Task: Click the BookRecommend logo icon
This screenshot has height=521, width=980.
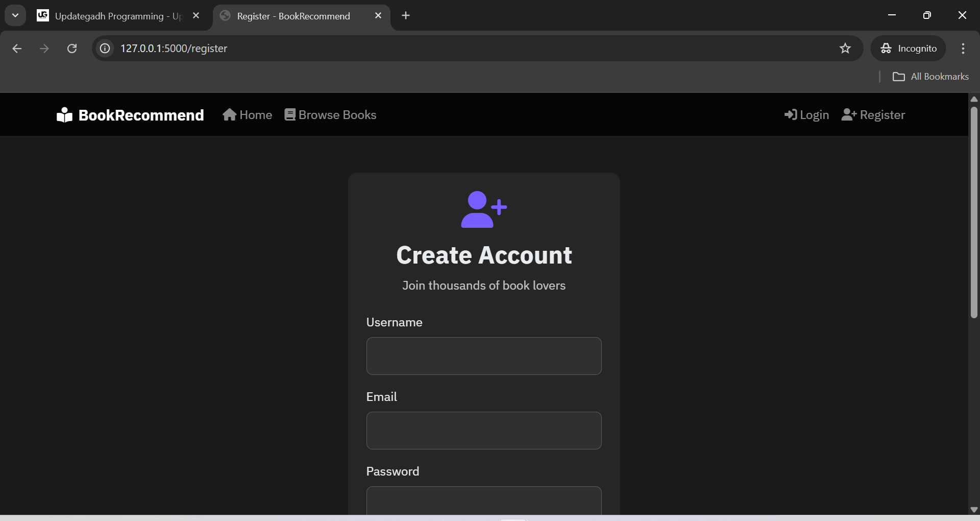Action: [64, 115]
